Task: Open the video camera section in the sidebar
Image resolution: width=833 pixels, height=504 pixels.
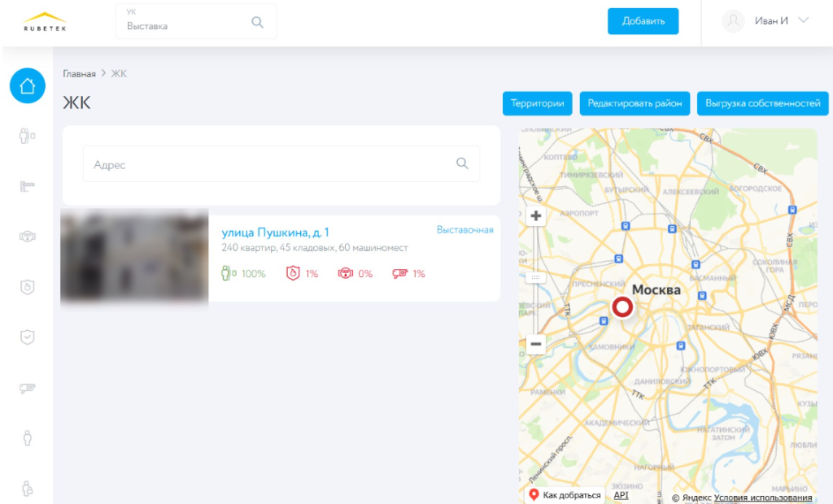Action: pos(27,388)
